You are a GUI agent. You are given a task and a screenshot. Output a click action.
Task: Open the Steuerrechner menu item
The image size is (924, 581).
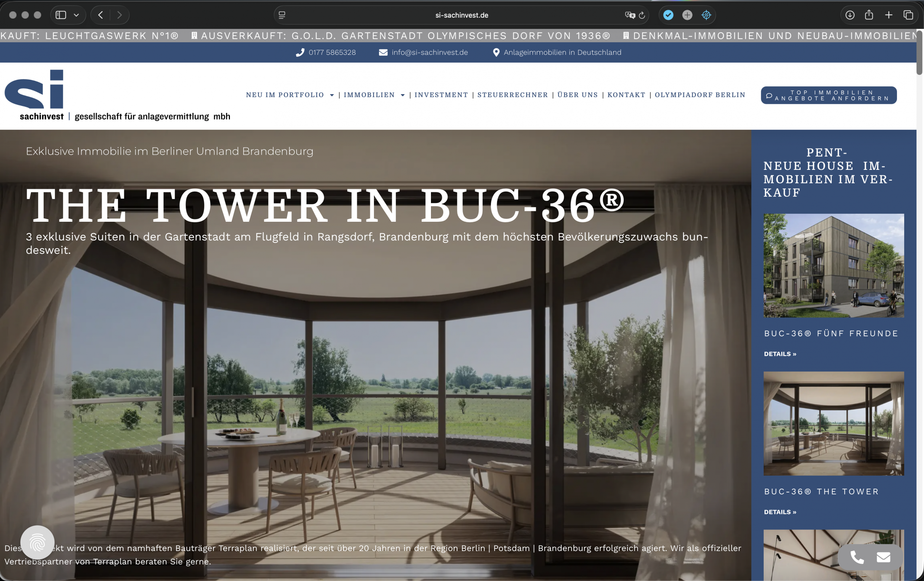point(512,95)
